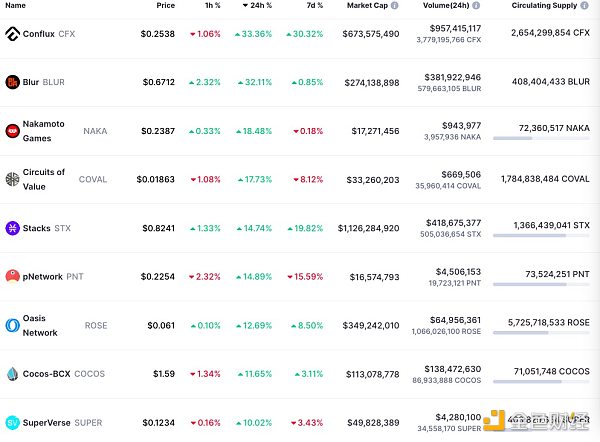Image resolution: width=600 pixels, height=442 pixels.
Task: Click the Circulating Supply info icon
Action: (x=586, y=5)
